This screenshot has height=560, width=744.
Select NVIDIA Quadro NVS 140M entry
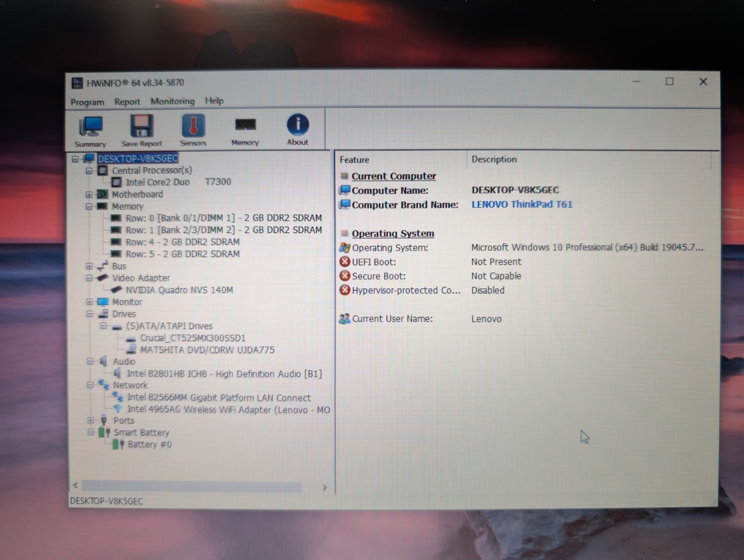coord(179,290)
